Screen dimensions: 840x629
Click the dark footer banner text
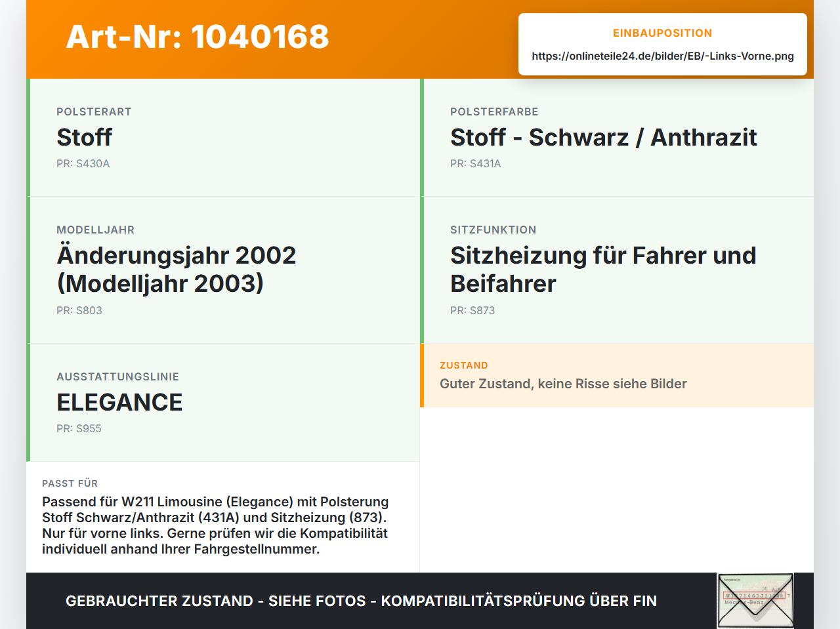[x=361, y=601]
